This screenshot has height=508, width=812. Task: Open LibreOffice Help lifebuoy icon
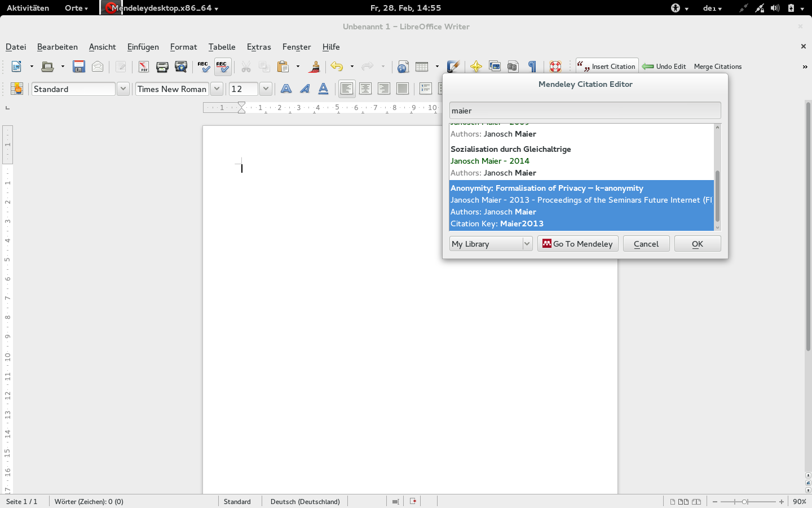pyautogui.click(x=555, y=67)
